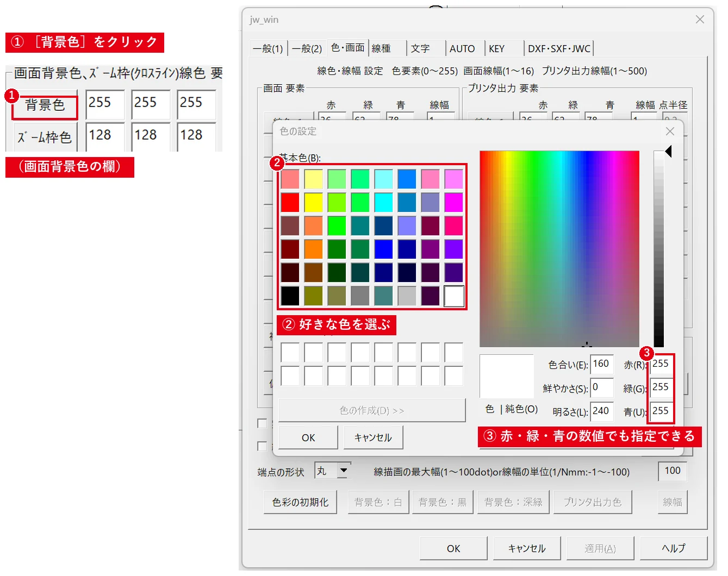
Task: Open the 線種 tab
Action: pyautogui.click(x=387, y=49)
